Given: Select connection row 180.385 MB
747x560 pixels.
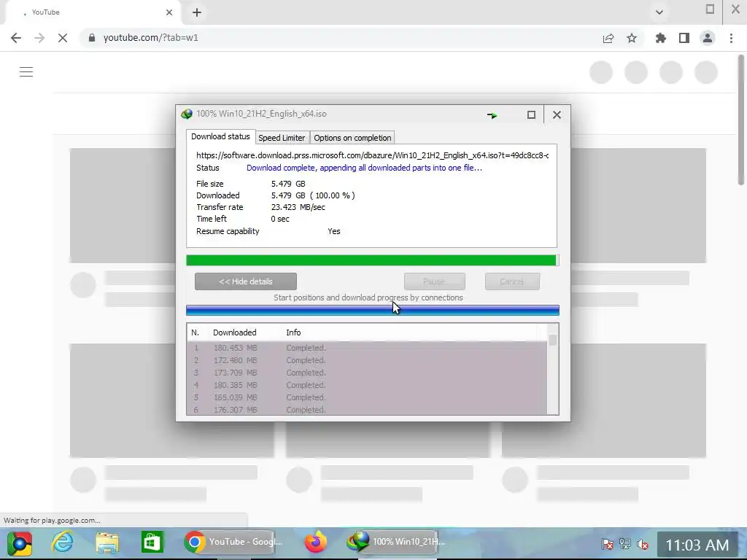Looking at the screenshot, I should pyautogui.click(x=367, y=385).
